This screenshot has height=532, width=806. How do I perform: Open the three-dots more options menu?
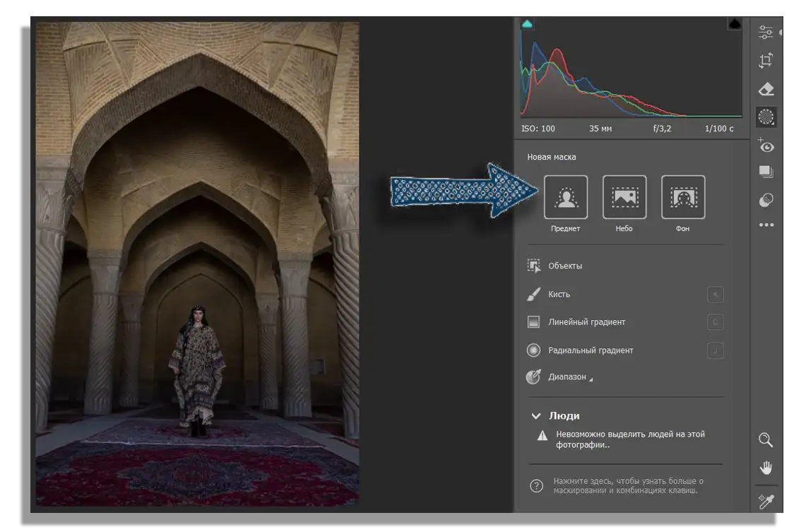(766, 225)
